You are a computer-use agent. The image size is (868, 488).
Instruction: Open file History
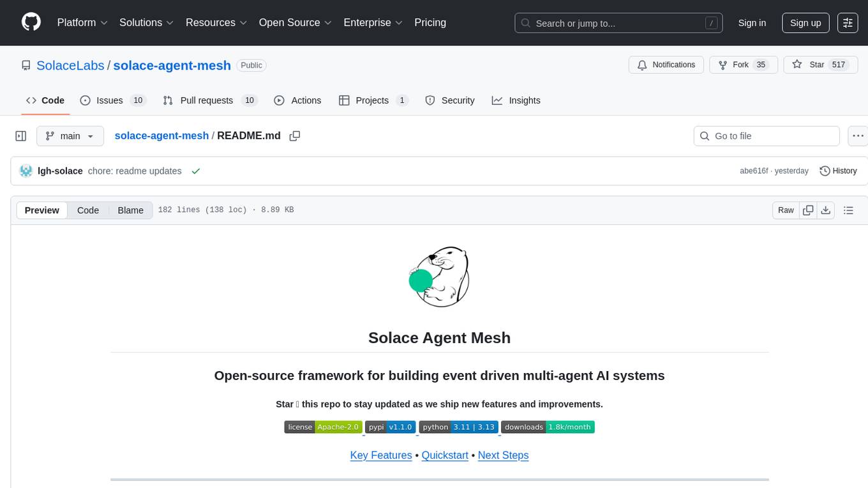[x=838, y=171]
